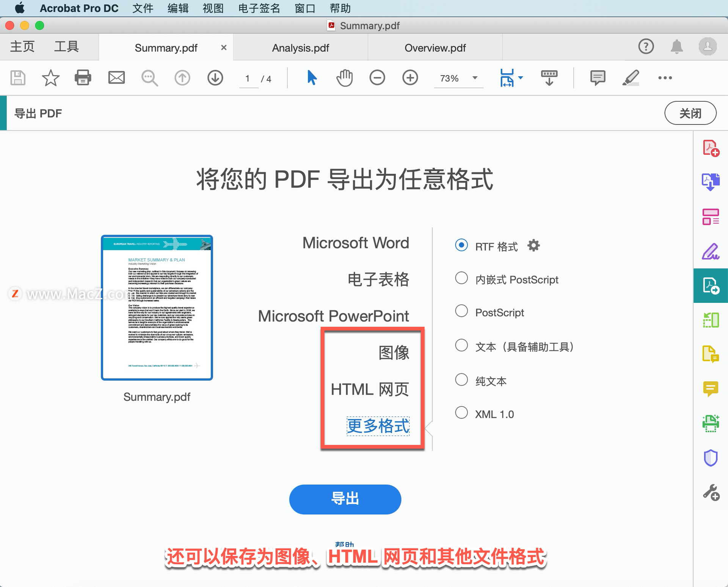Star this file with the bookmark icon
728x587 pixels.
tap(50, 78)
